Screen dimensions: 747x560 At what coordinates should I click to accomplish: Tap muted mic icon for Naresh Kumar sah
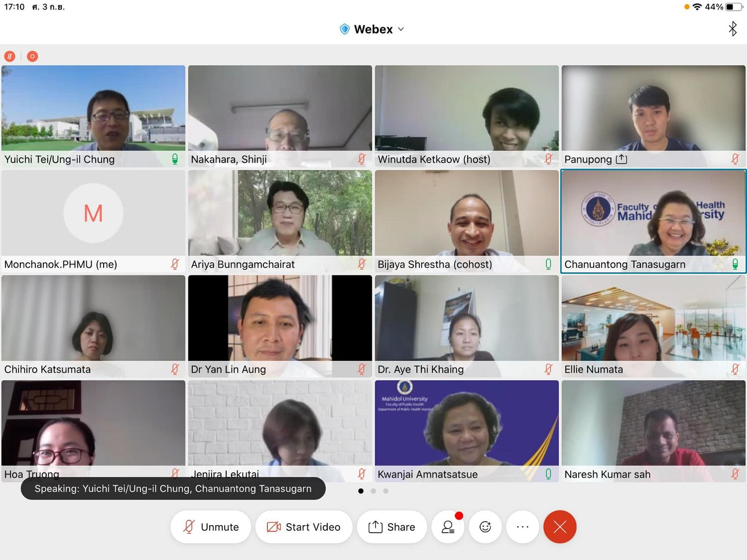735,474
